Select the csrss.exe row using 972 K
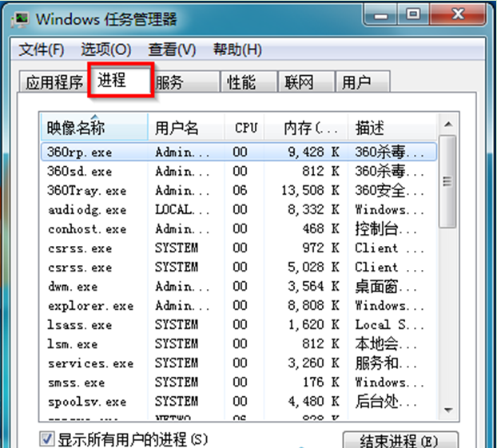This screenshot has height=448, width=497. click(239, 248)
